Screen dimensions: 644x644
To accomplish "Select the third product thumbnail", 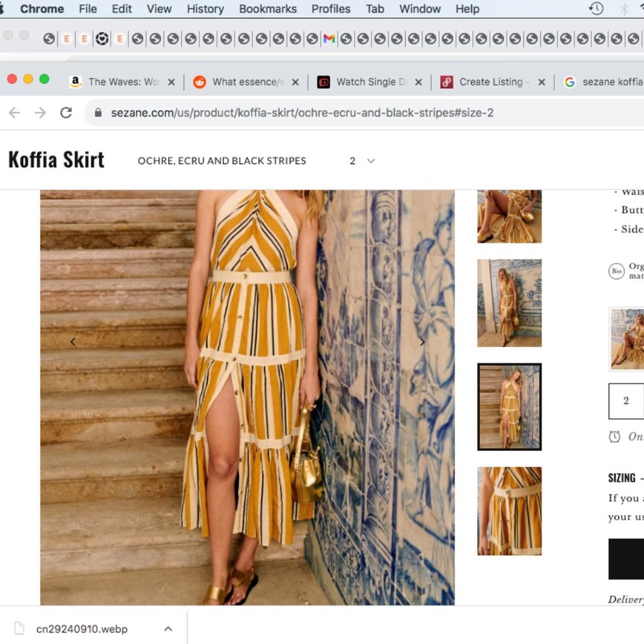I will 509,407.
